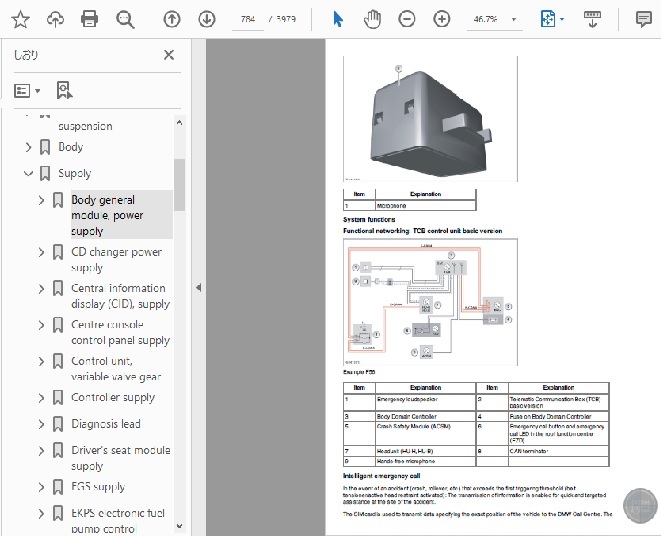Screen dimensions: 661x536
Task: Add the star bookmark to favorites
Action: [x=20, y=19]
